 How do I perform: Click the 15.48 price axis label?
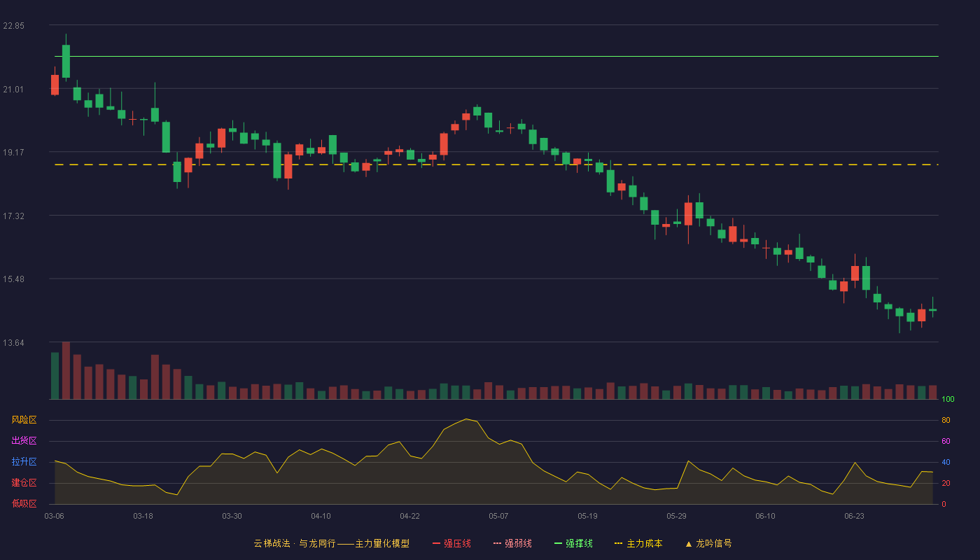pyautogui.click(x=13, y=279)
